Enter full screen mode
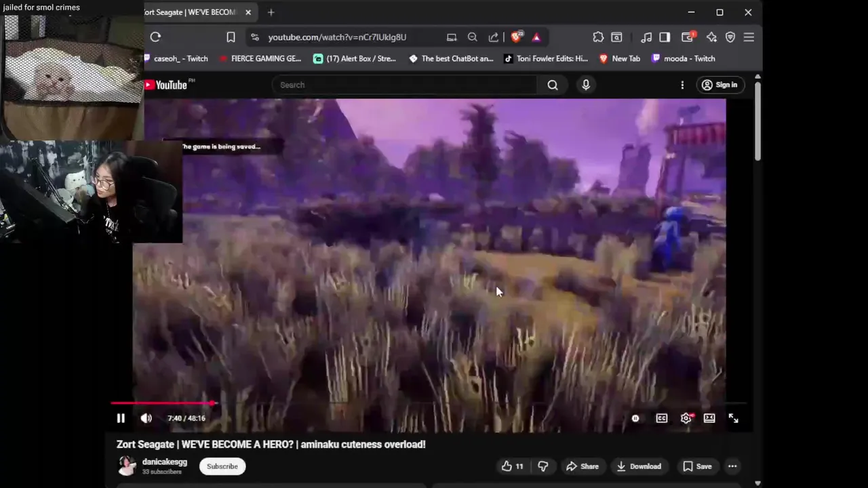This screenshot has width=868, height=488. pyautogui.click(x=734, y=418)
